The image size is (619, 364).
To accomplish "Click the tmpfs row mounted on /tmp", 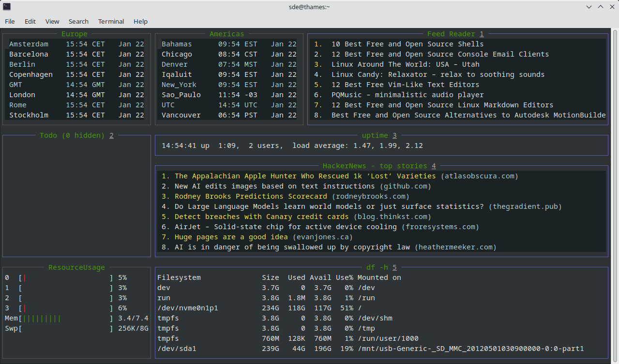I will 266,328.
